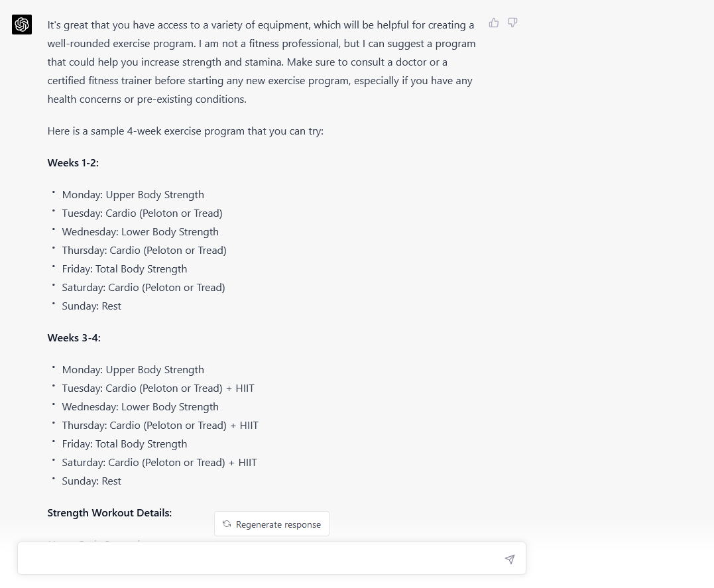The height and width of the screenshot is (588, 714).
Task: Click the "sample 4-week exercise program" sentence
Action: [x=185, y=131]
